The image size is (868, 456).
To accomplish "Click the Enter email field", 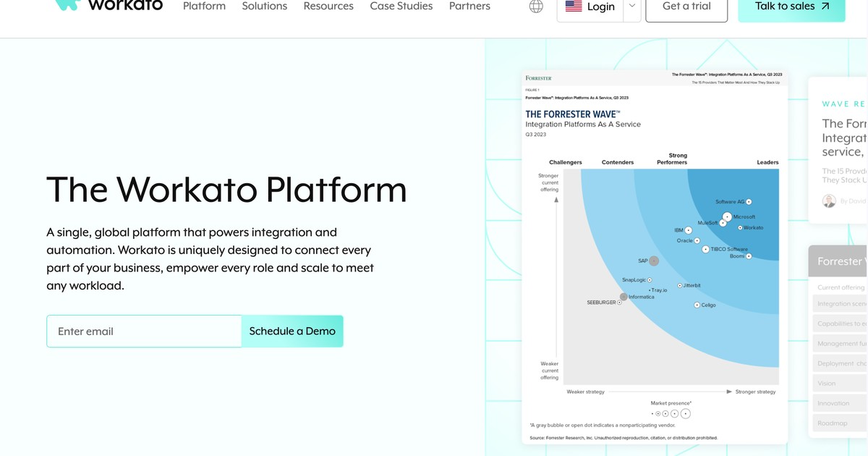I will [x=144, y=331].
